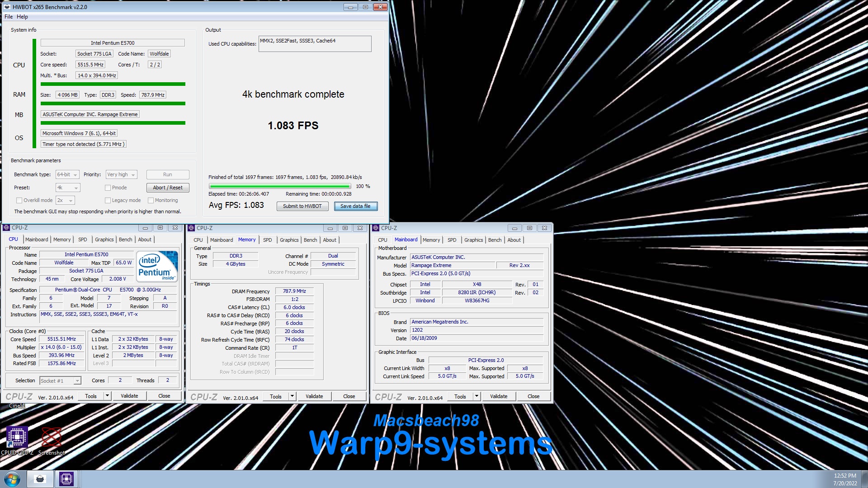Click the middle CPU-Z window title icon
This screenshot has height=488, width=868.
[191, 228]
